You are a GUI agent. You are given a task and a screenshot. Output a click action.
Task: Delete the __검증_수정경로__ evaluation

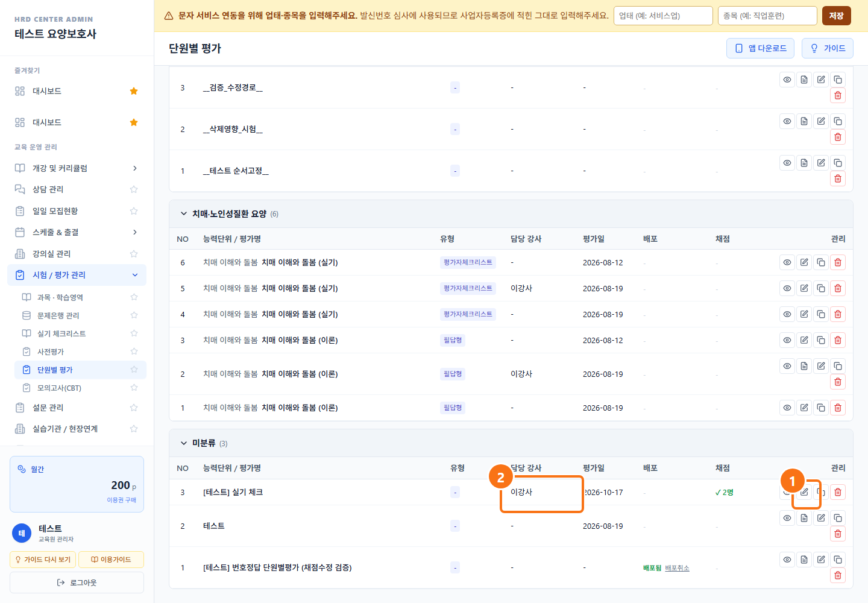(x=838, y=95)
